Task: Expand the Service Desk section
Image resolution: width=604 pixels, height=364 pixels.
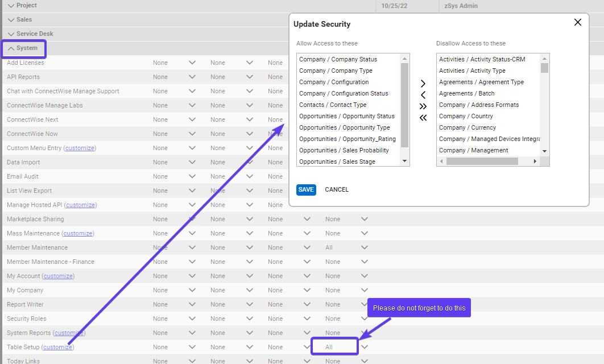Action: pyautogui.click(x=31, y=34)
